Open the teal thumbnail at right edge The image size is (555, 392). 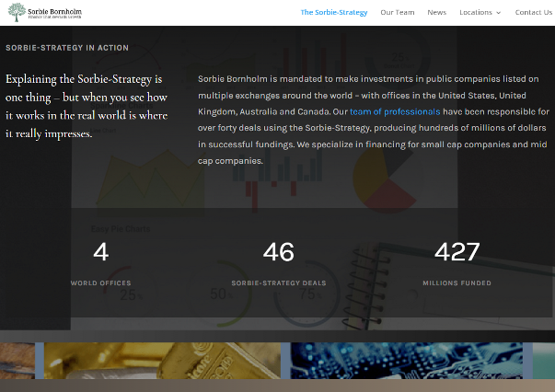point(544,361)
